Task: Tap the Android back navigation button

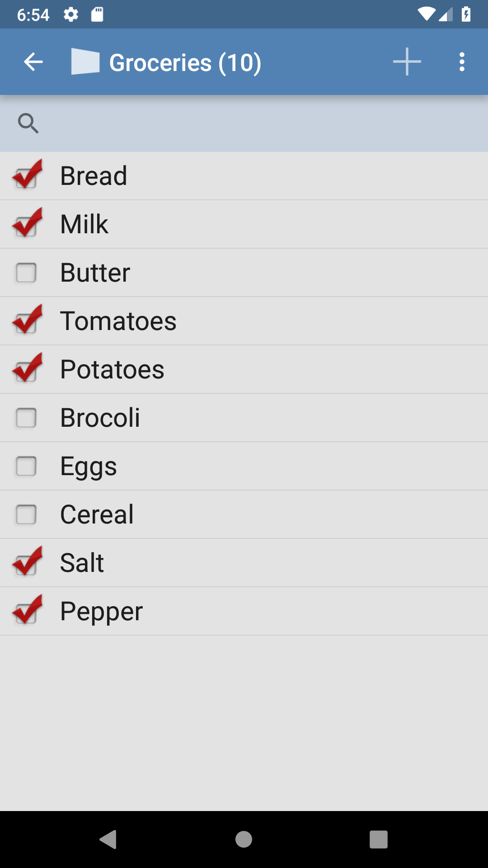Action: [x=108, y=840]
